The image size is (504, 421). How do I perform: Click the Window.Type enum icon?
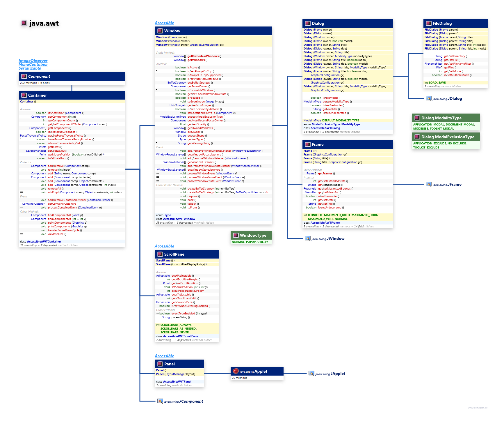pyautogui.click(x=236, y=235)
